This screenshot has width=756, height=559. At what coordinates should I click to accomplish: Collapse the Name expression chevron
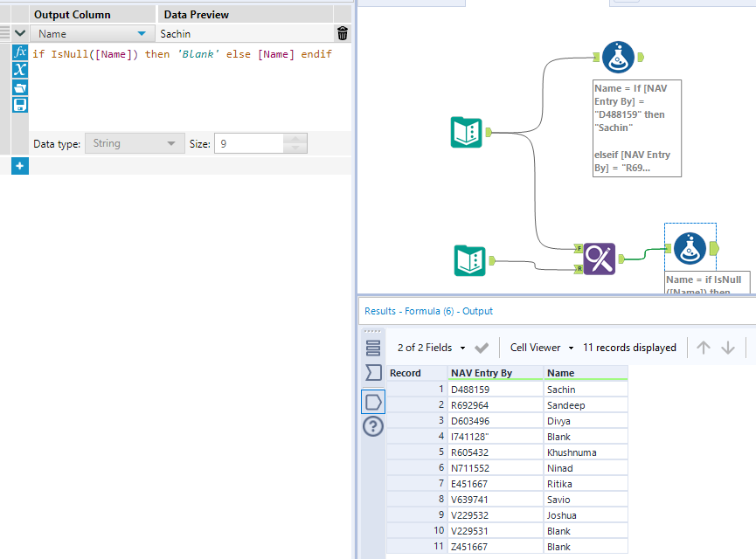coord(20,33)
